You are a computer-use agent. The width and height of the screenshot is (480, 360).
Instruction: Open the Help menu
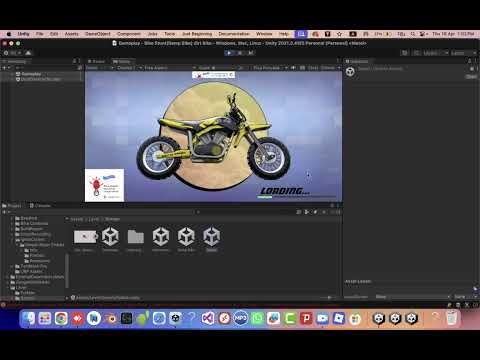(x=284, y=34)
